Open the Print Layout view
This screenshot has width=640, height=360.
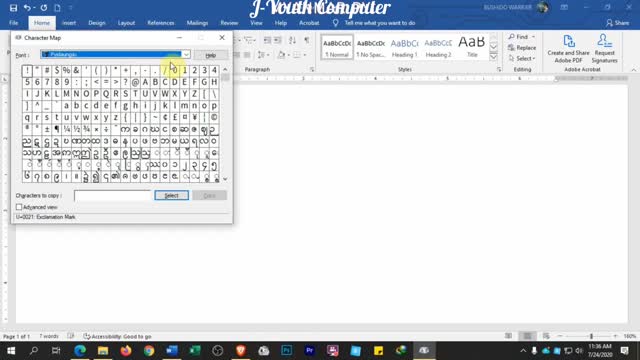[x=527, y=336]
